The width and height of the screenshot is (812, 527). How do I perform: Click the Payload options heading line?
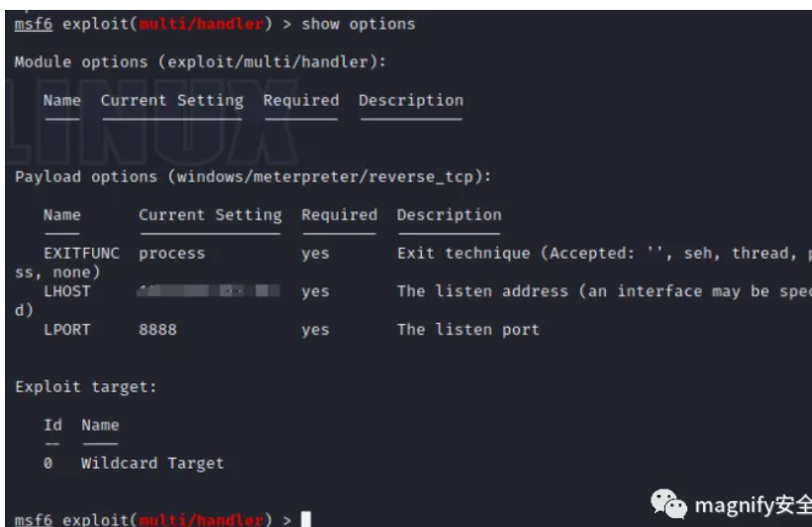(253, 176)
